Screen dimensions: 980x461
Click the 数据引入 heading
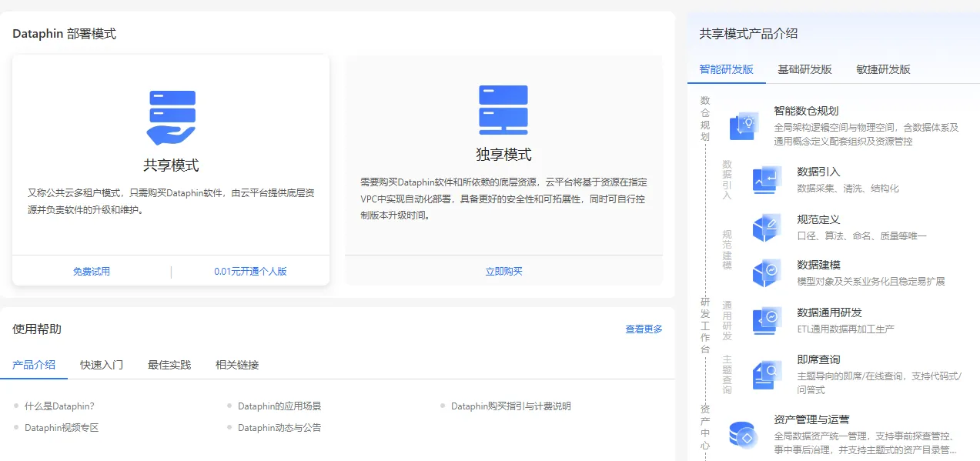pos(818,172)
